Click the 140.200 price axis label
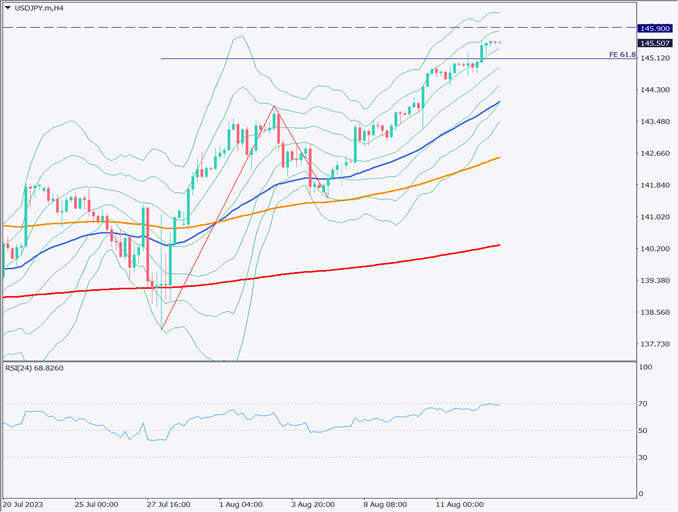Screen dimensions: 678x512 pos(654,249)
